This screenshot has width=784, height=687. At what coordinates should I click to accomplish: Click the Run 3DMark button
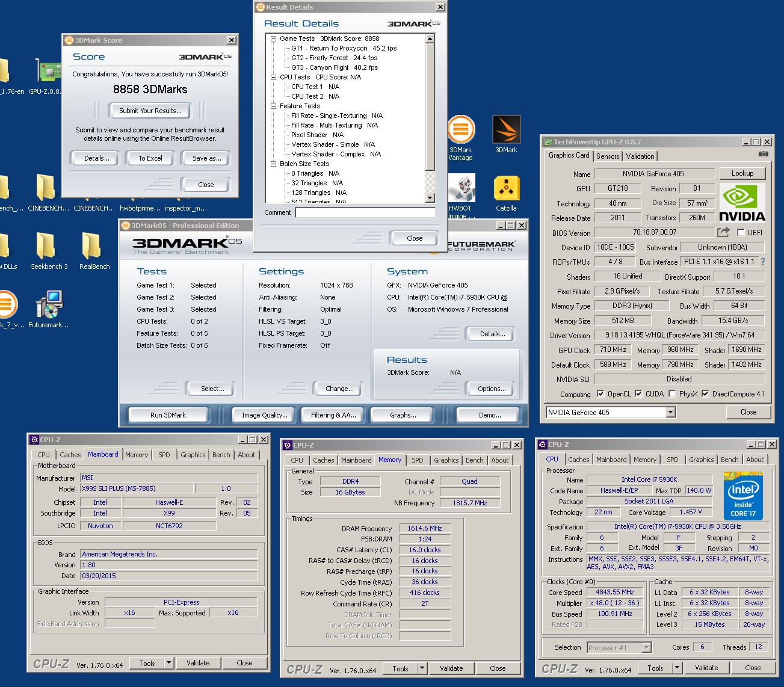click(168, 415)
